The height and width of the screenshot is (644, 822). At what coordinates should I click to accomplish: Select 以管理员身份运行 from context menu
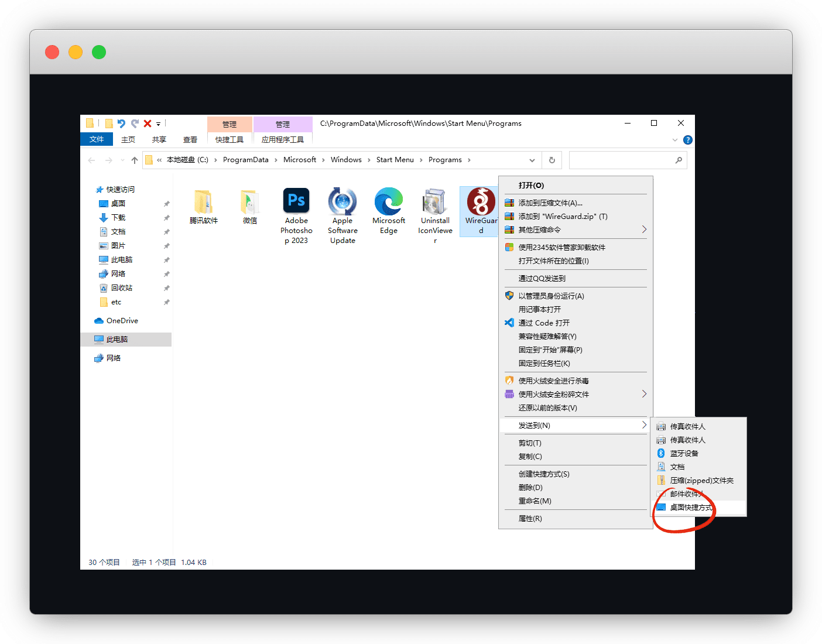point(551,296)
